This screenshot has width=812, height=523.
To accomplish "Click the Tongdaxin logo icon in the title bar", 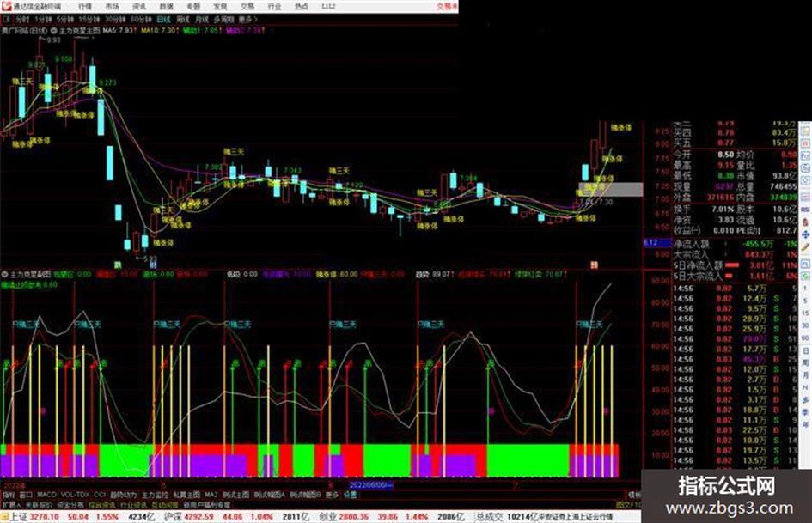I will 6,6.
